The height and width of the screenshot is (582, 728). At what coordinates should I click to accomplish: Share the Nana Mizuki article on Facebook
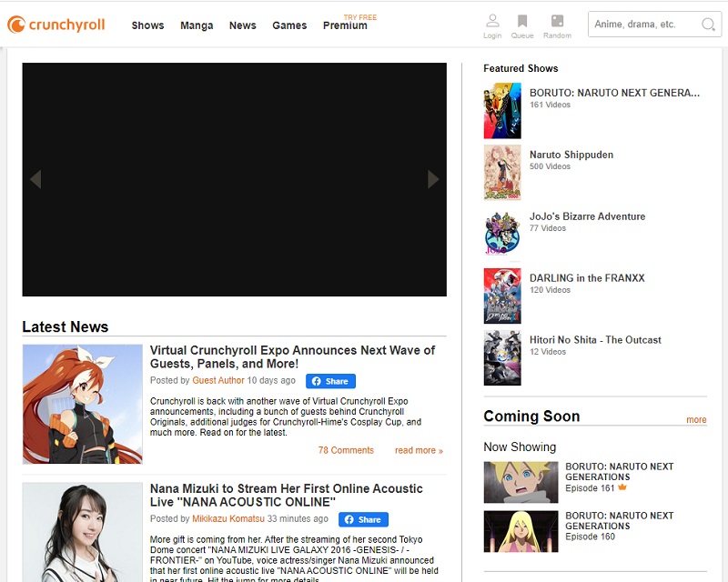(363, 519)
